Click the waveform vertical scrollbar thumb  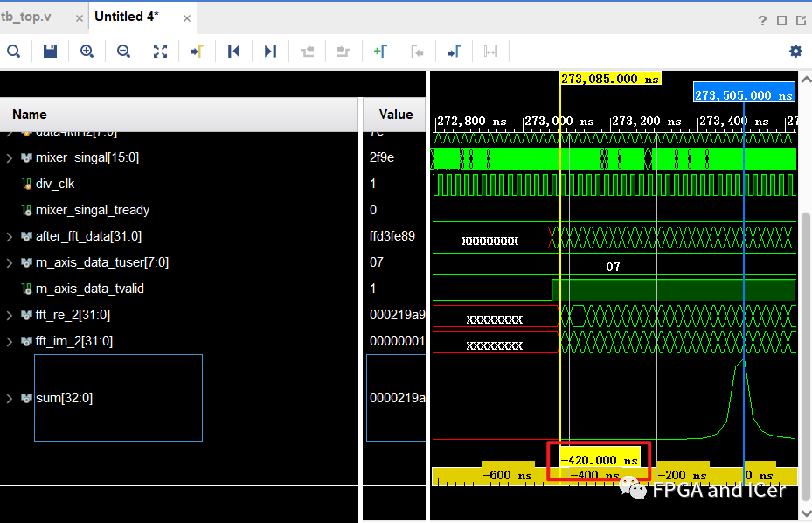click(806, 357)
